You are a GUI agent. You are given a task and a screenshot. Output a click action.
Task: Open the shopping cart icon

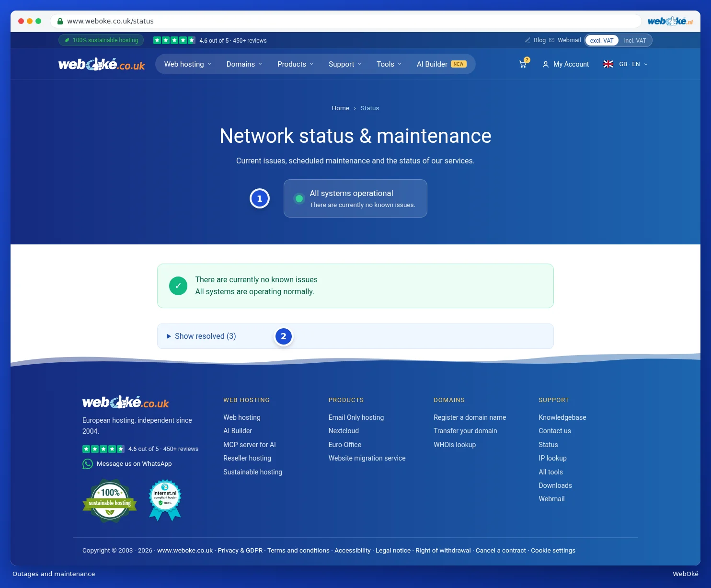(523, 64)
